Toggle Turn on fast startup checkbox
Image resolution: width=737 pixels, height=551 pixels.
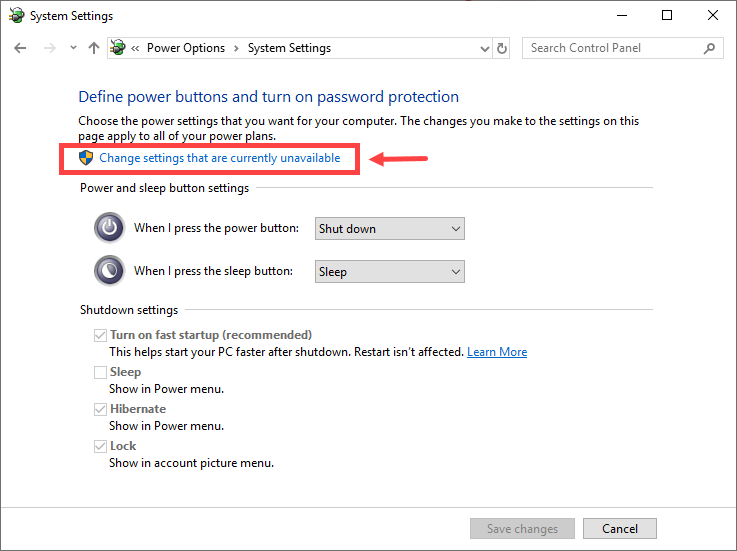tap(100, 335)
